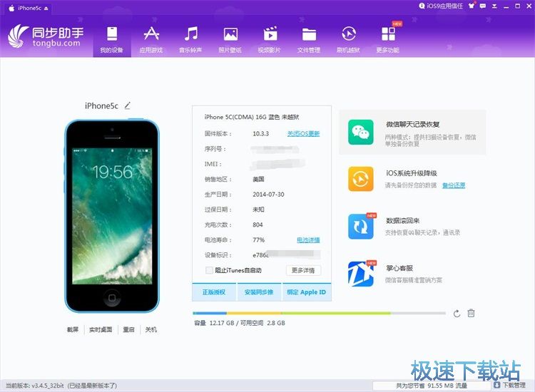Click the firmware version value 10.3.3
Screen dimensions: 535x392
(x=260, y=133)
